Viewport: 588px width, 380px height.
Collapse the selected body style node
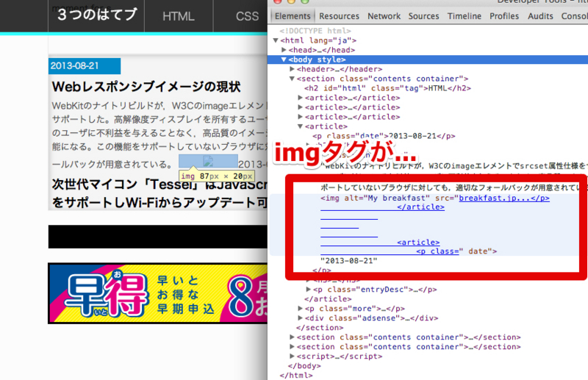tap(284, 60)
